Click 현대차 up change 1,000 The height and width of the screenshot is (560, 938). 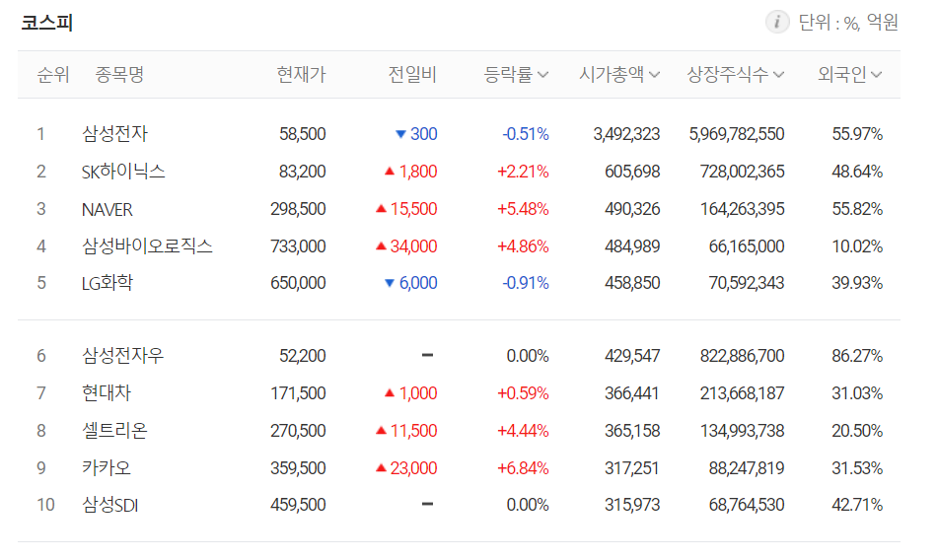coord(410,393)
